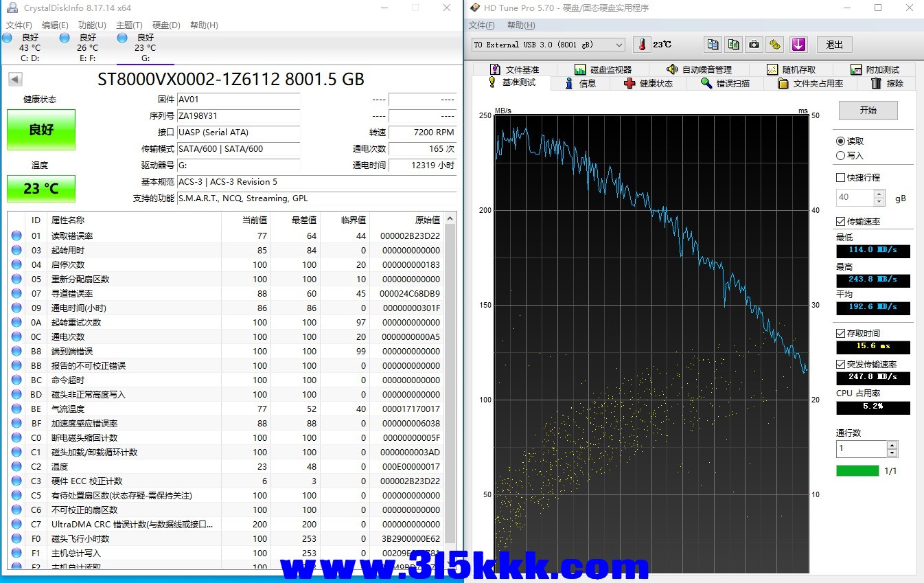
Task: Click the green 良好 health status button
Action: point(41,129)
